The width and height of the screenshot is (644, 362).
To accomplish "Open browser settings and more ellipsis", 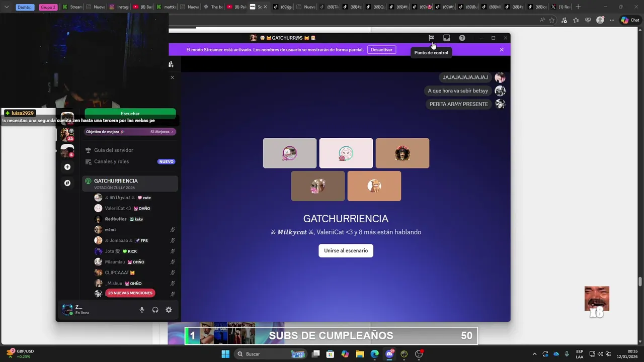I will coord(612,20).
